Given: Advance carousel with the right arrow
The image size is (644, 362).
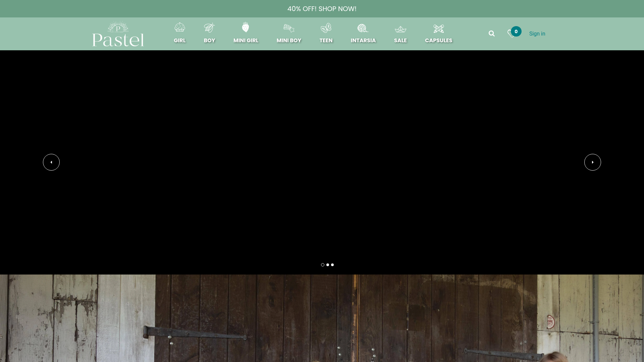Looking at the screenshot, I should pyautogui.click(x=593, y=162).
